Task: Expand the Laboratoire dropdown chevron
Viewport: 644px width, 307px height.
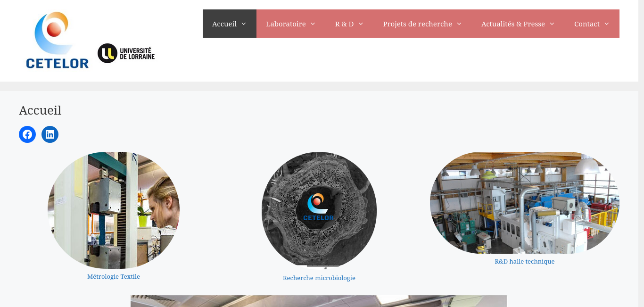Action: (x=313, y=24)
